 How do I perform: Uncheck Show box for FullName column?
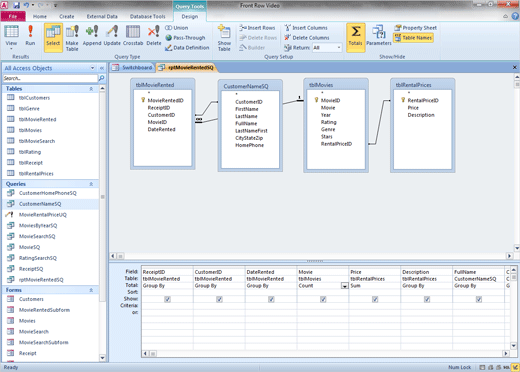pos(479,299)
